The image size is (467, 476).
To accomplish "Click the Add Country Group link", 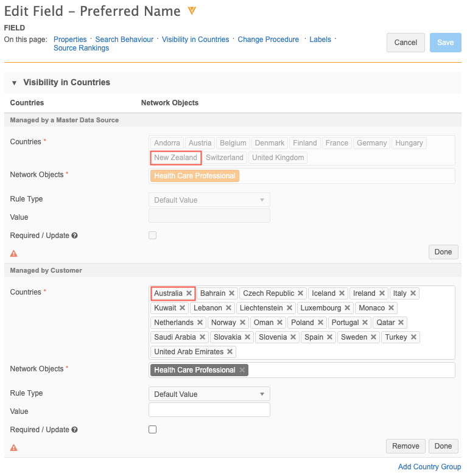I will (429, 467).
